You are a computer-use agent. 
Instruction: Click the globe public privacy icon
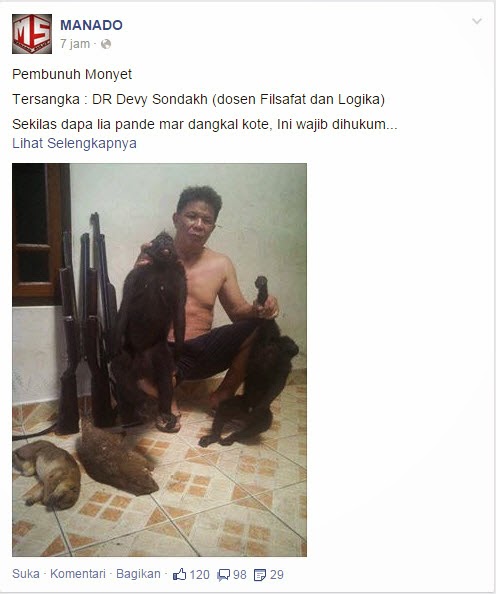click(x=106, y=44)
